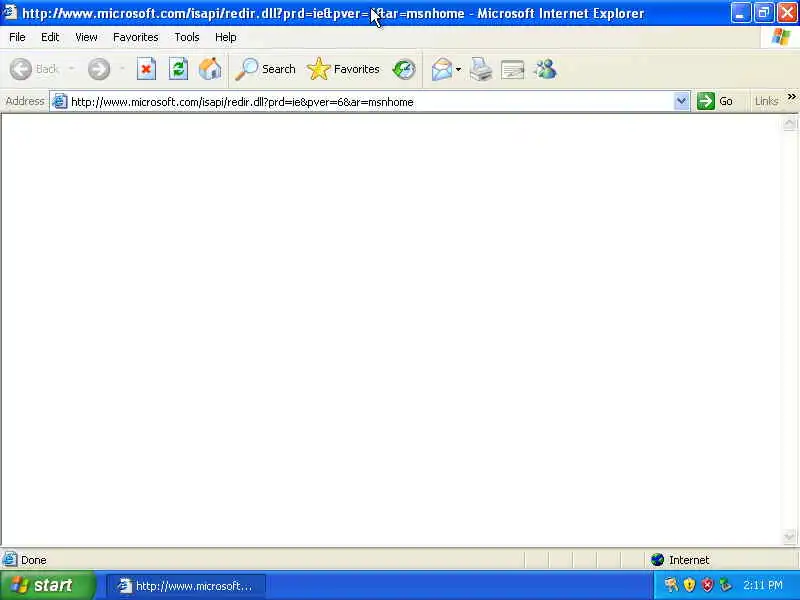Viewport: 800px width, 600px height.
Task: Open the Help menu
Action: [x=226, y=37]
